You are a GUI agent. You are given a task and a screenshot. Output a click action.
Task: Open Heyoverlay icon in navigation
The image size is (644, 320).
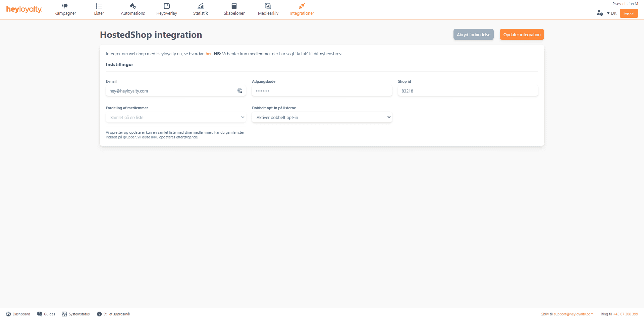pos(167,6)
